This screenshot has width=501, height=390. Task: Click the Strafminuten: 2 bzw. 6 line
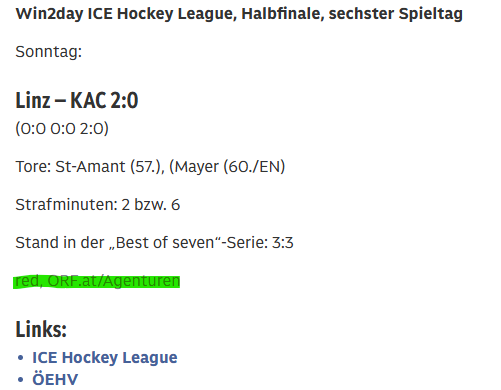[x=98, y=205]
